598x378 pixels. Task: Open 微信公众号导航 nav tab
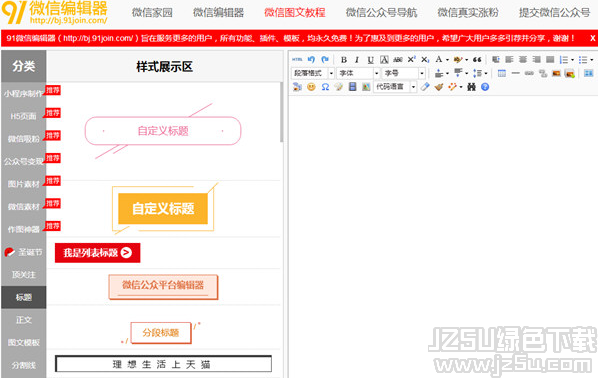point(381,13)
